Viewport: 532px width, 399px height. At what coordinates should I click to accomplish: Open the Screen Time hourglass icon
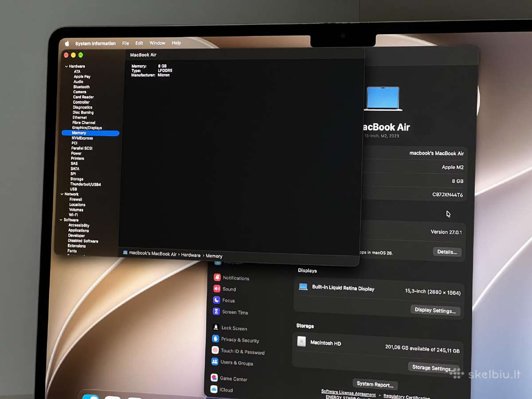216,312
